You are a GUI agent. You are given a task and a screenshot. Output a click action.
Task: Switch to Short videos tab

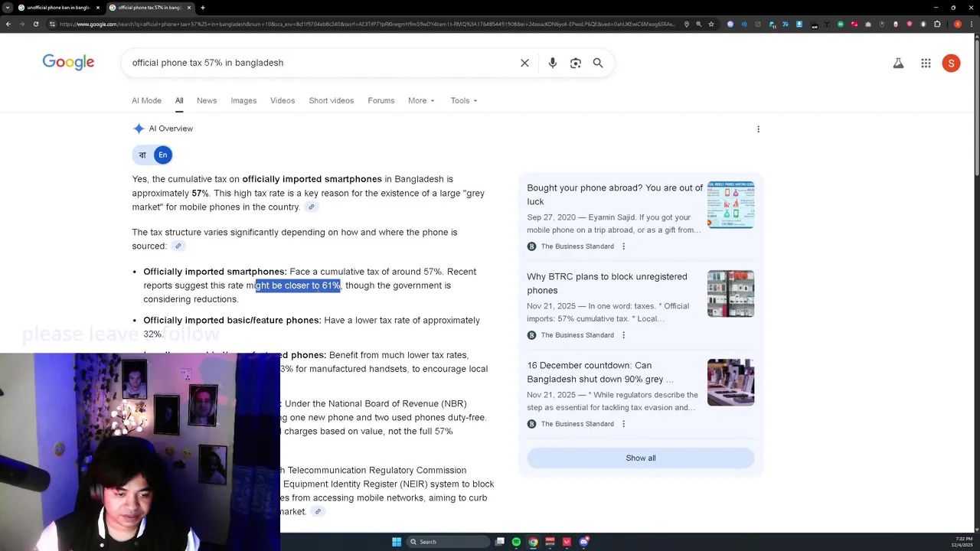pyautogui.click(x=332, y=100)
